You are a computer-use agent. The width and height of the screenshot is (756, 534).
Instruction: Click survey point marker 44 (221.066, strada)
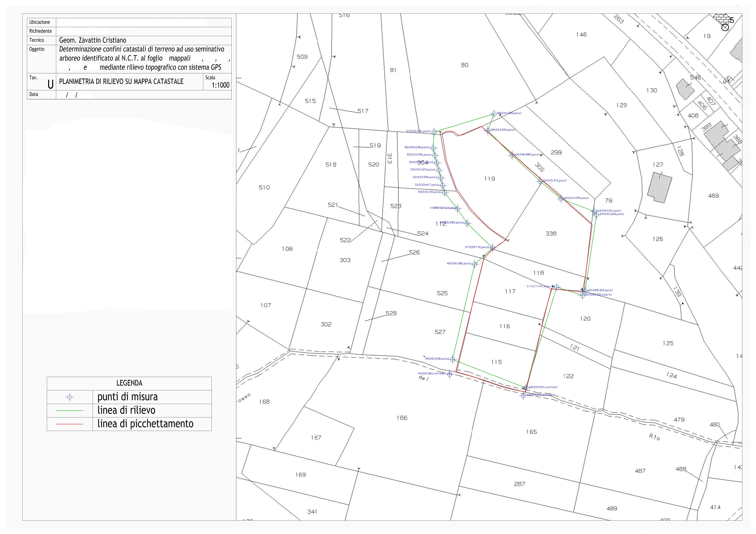450,374
